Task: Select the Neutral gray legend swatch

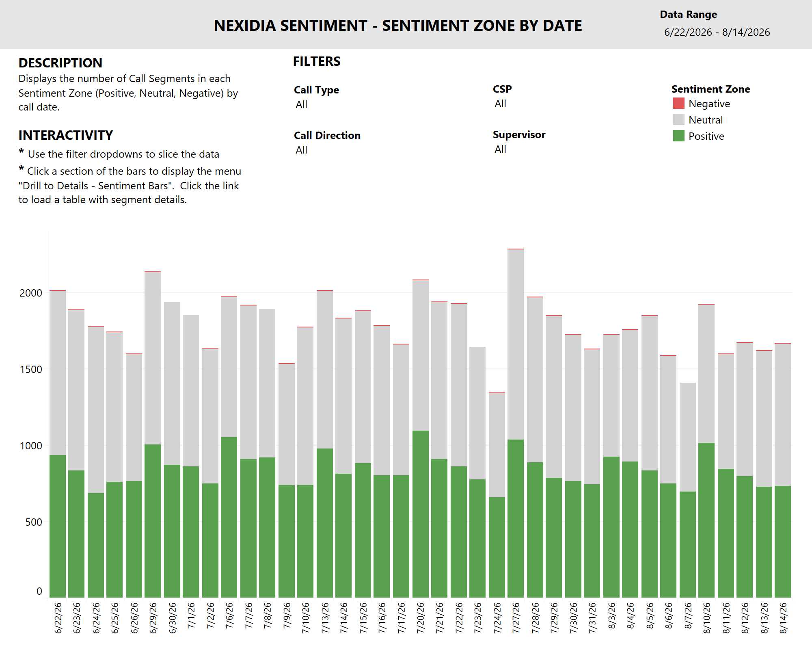Action: coord(678,119)
